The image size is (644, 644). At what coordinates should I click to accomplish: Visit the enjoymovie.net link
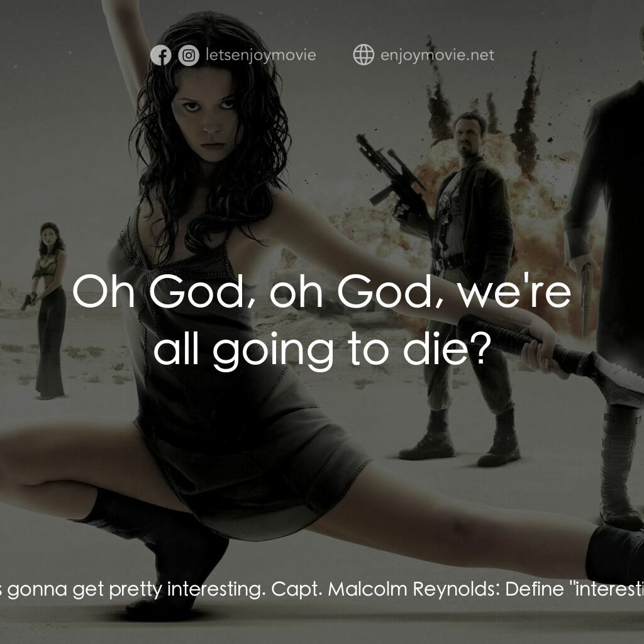(437, 55)
